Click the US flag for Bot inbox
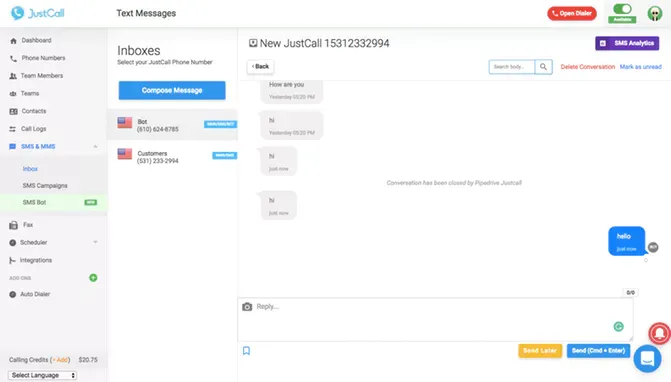 tap(125, 123)
